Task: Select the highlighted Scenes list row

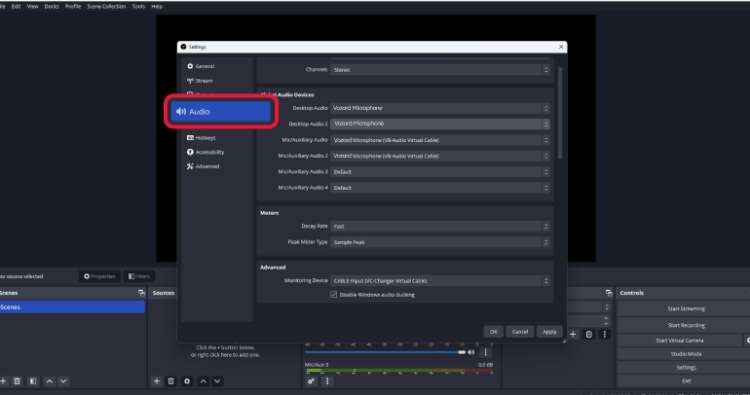Action: click(x=72, y=307)
